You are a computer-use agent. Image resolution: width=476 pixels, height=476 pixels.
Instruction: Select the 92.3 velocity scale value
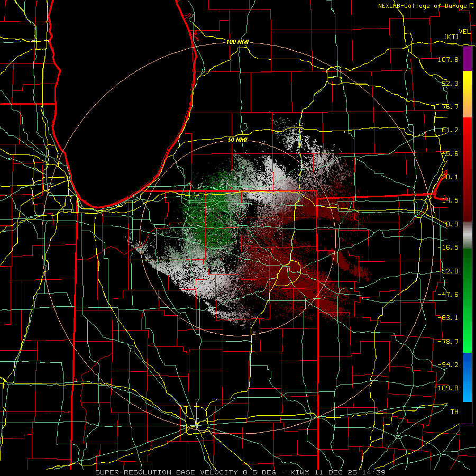[x=450, y=83]
